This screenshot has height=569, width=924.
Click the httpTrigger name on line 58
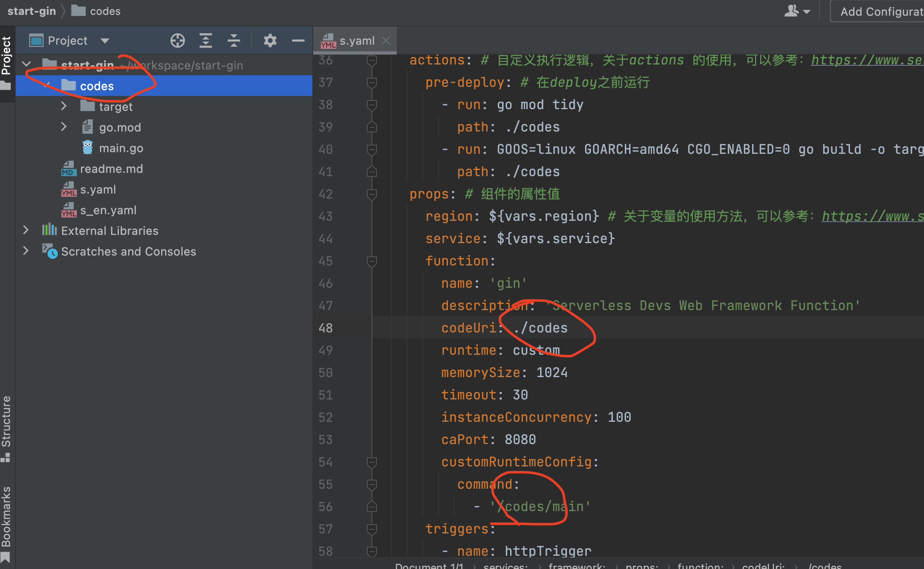pos(548,551)
